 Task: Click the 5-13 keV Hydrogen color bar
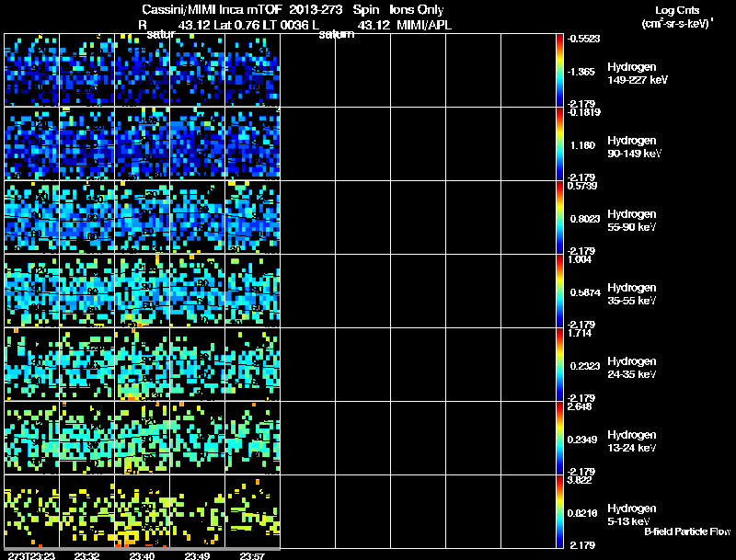(561, 511)
